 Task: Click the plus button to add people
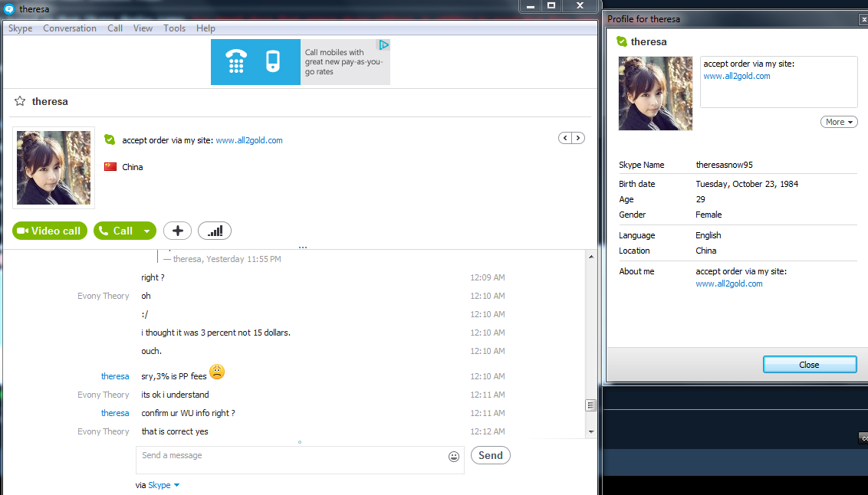(x=177, y=231)
